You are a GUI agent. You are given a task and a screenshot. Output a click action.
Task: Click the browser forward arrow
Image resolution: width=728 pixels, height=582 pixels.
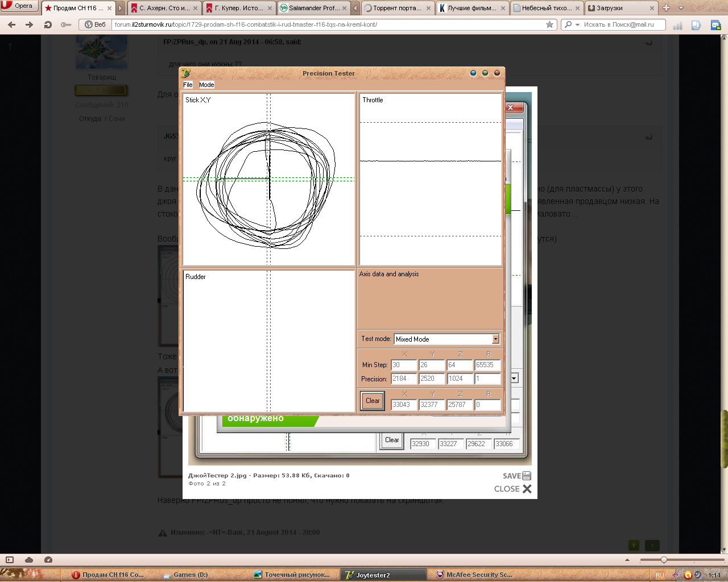pyautogui.click(x=30, y=24)
